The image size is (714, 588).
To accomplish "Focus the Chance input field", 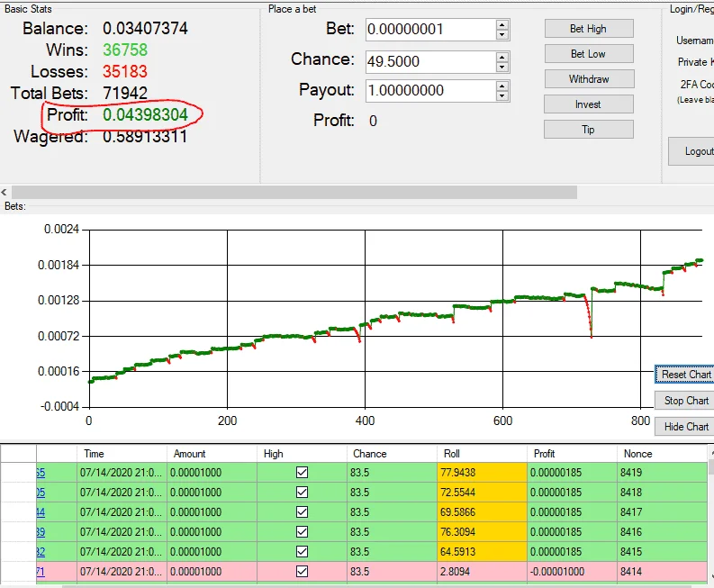I will 430,61.
